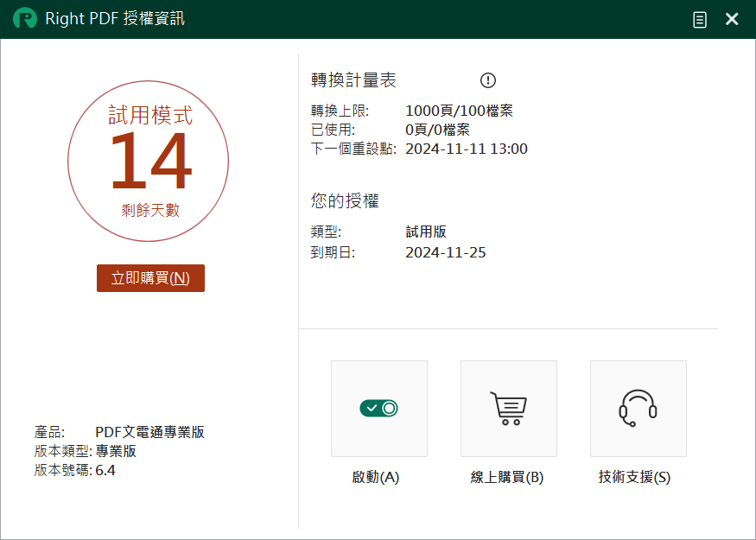This screenshot has width=756, height=540.
Task: Click the Right PDF logo in title bar
Action: 24,19
